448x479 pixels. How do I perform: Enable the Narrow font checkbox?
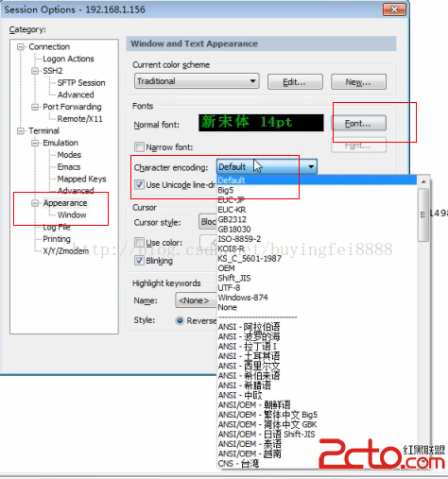point(139,147)
